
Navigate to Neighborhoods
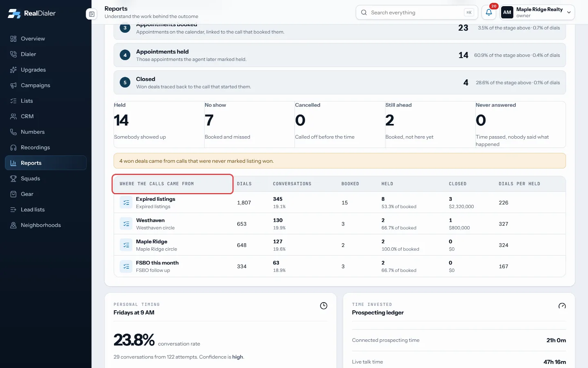[46, 225]
